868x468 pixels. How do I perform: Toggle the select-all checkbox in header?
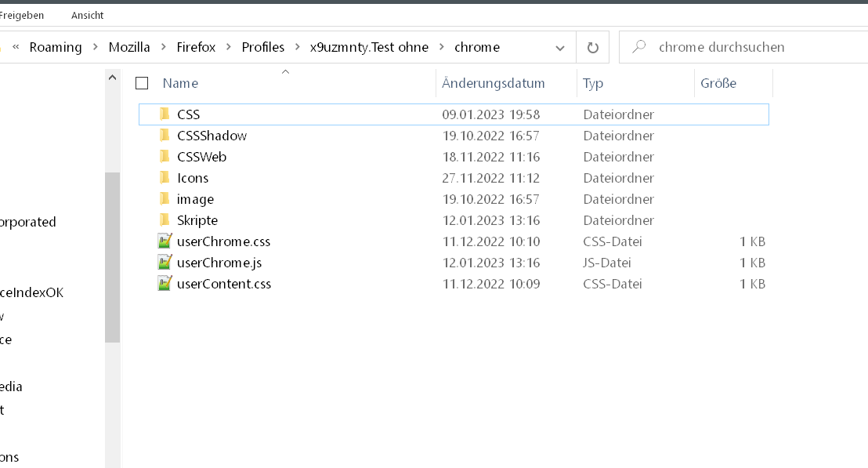coord(142,83)
